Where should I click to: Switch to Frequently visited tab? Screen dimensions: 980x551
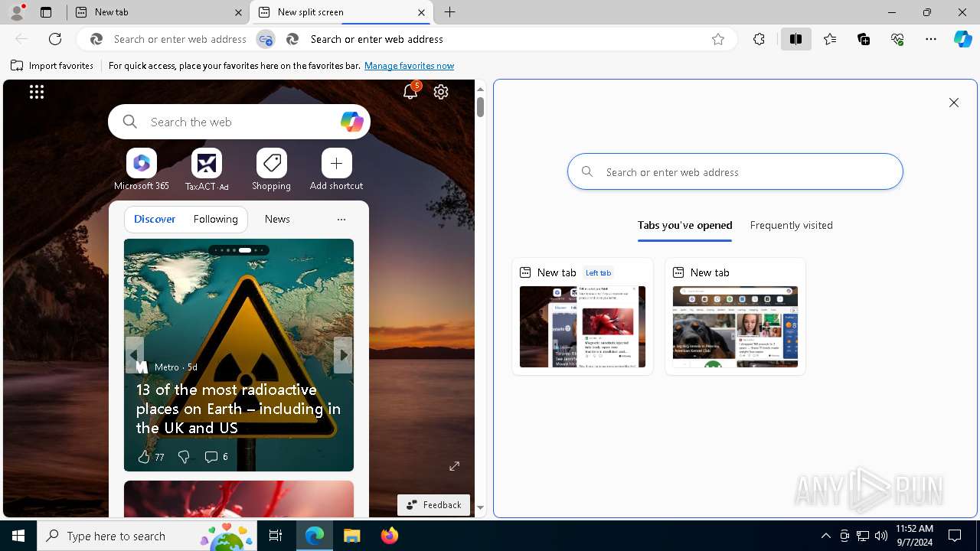click(791, 225)
